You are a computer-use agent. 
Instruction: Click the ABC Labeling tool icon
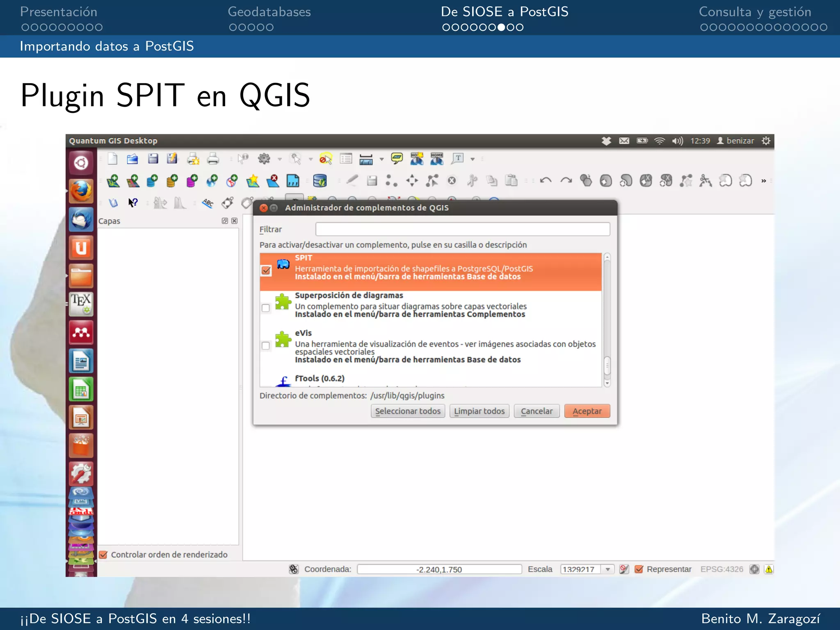[x=208, y=203]
